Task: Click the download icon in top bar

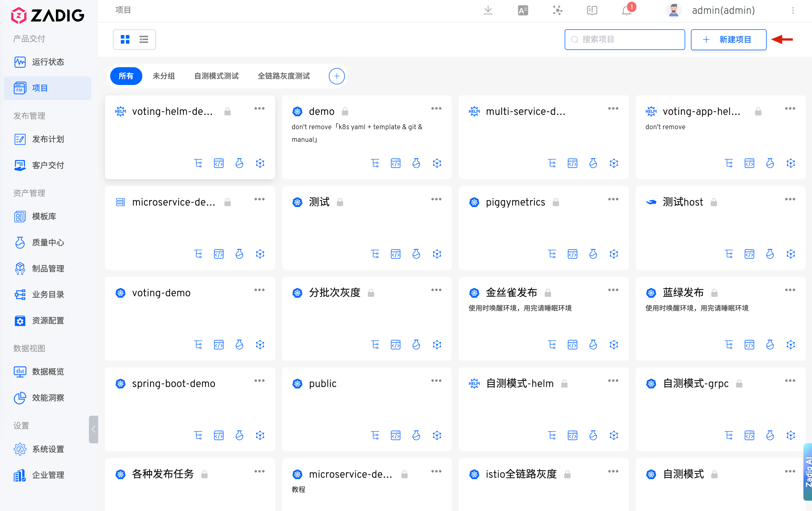Action: click(x=488, y=10)
